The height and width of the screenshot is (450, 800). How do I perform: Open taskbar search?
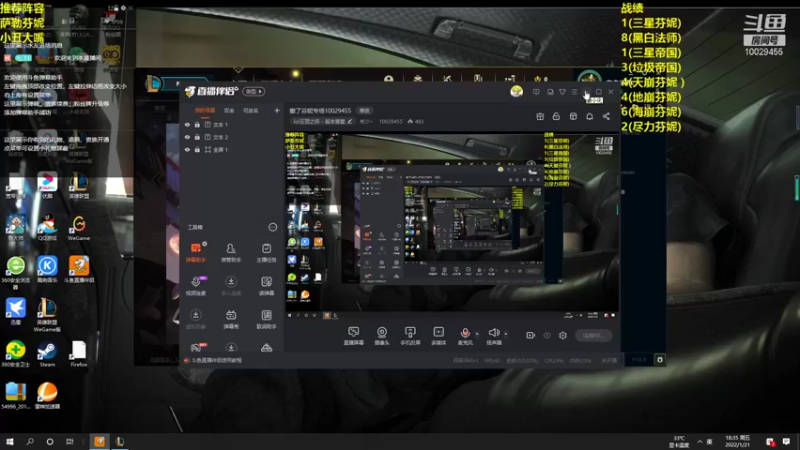(30, 441)
